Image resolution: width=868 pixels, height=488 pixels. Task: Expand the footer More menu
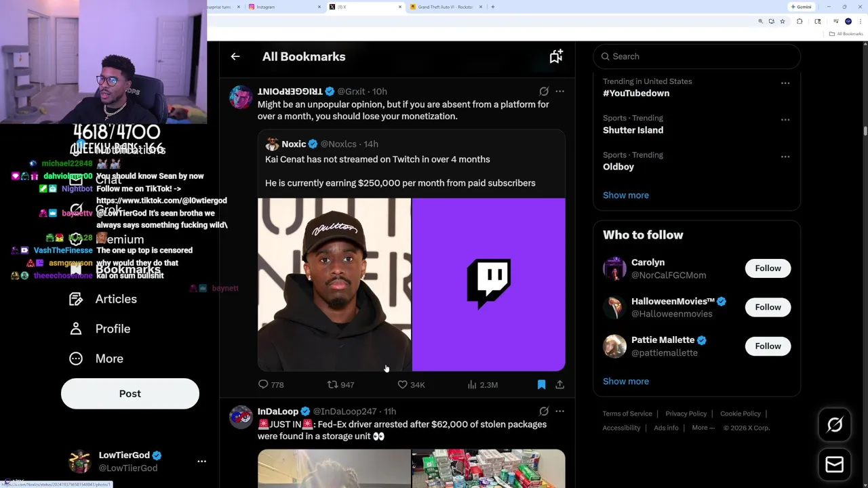point(703,428)
